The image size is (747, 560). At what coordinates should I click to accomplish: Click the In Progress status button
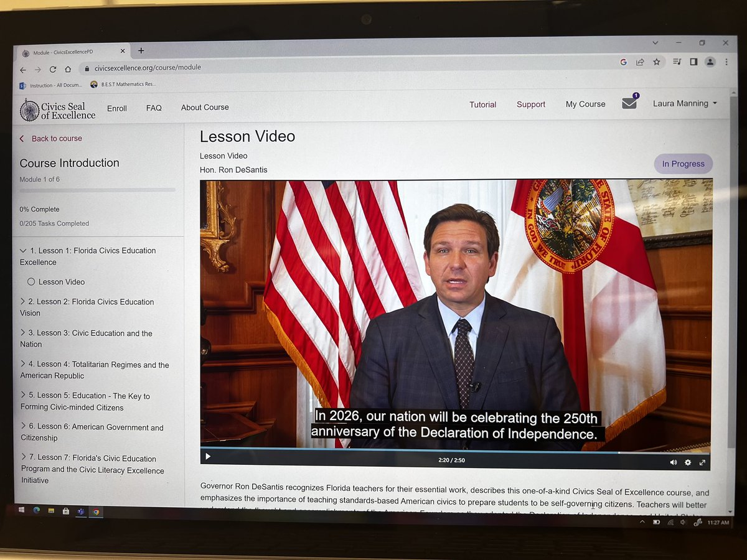683,164
